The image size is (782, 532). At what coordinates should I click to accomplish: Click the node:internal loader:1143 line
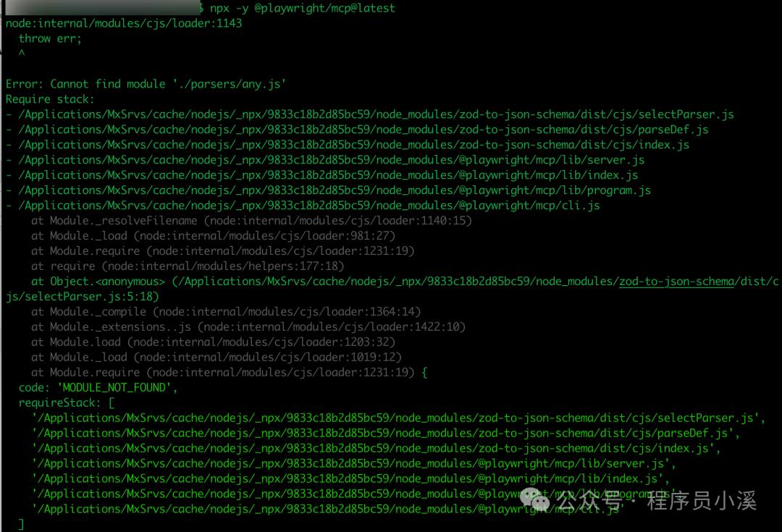click(124, 23)
